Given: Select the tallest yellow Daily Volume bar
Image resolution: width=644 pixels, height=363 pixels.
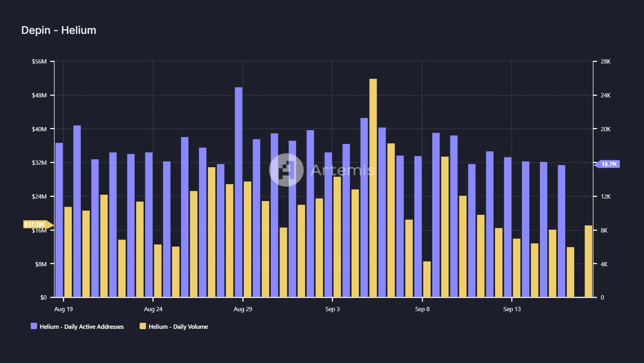Looking at the screenshot, I should point(373,188).
